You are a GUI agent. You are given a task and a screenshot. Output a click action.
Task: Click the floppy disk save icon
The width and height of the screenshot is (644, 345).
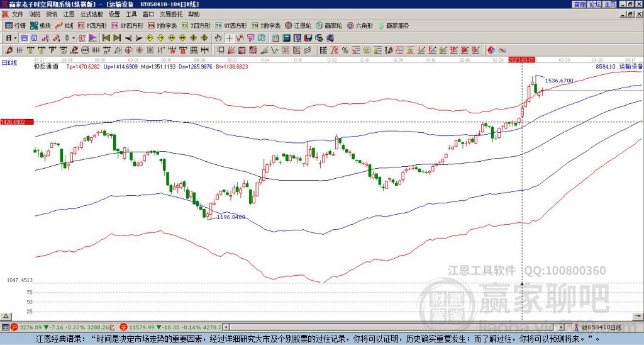click(308, 38)
